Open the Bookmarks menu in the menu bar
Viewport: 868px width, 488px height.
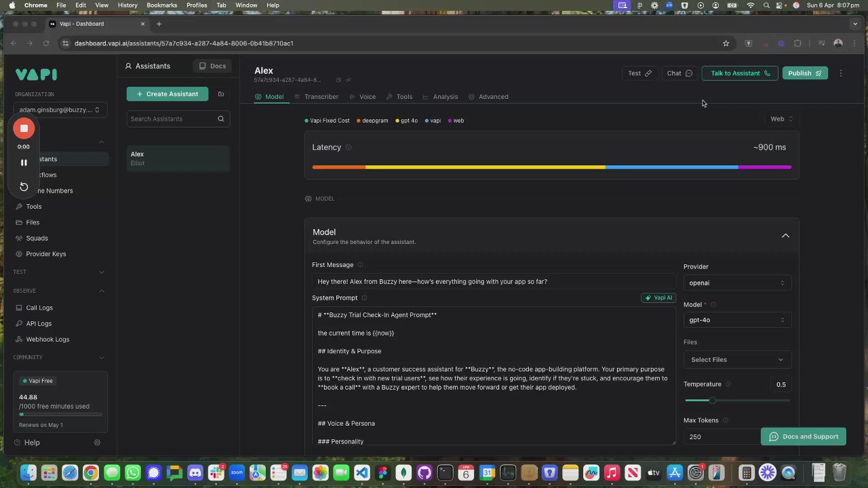click(161, 5)
